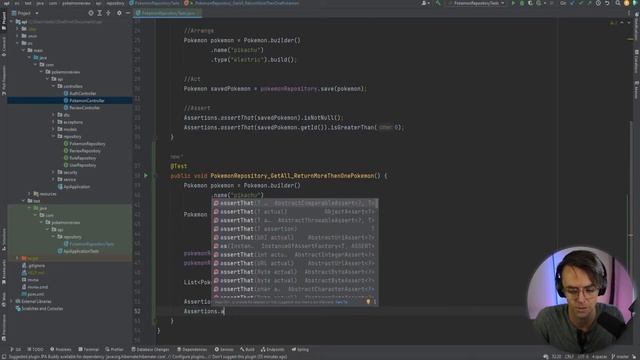Expand the service folder
The width and height of the screenshot is (640, 360).
53,180
